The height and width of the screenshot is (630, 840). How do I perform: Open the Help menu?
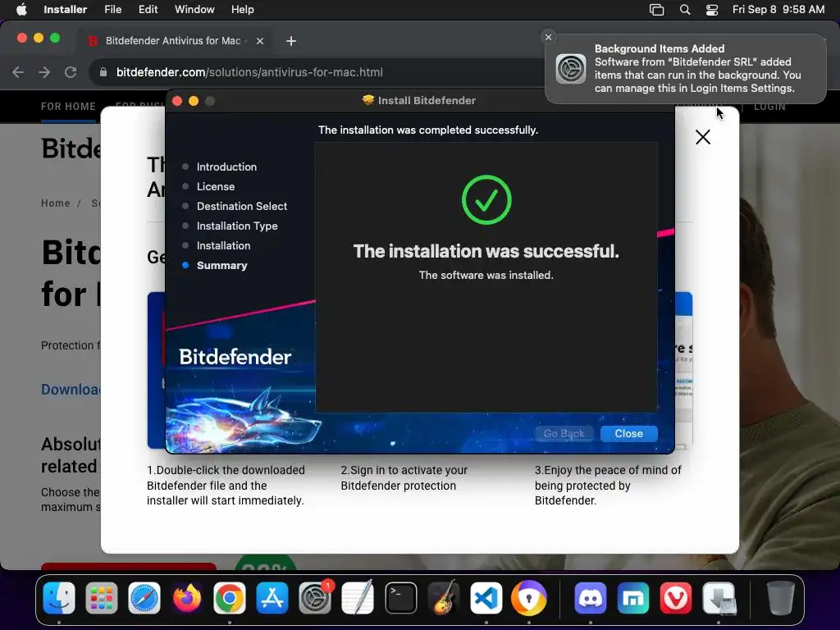[242, 10]
